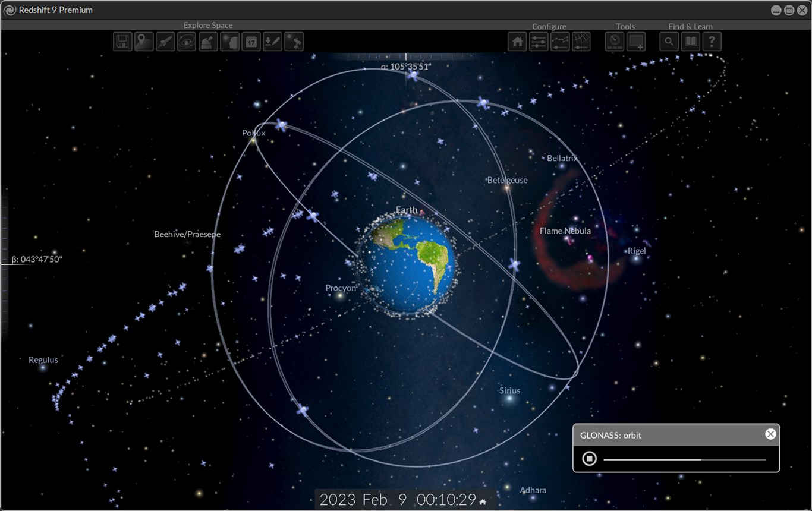Click the question mark help icon
The height and width of the screenshot is (511, 812).
coord(712,42)
